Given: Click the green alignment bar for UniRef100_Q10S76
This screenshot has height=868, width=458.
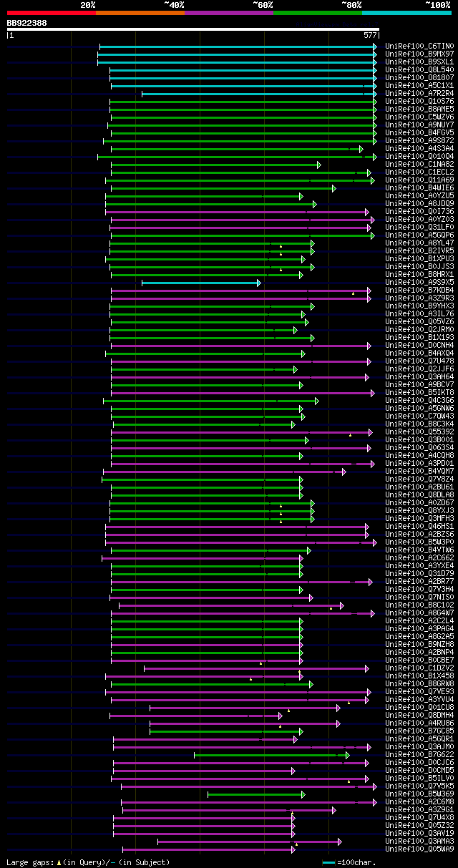Looking at the screenshot, I should coord(243,102).
